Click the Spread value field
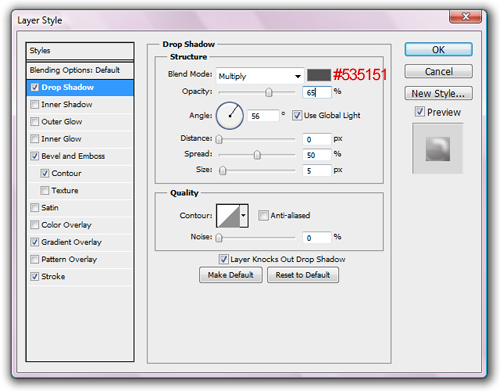This screenshot has width=500, height=391. 317,155
